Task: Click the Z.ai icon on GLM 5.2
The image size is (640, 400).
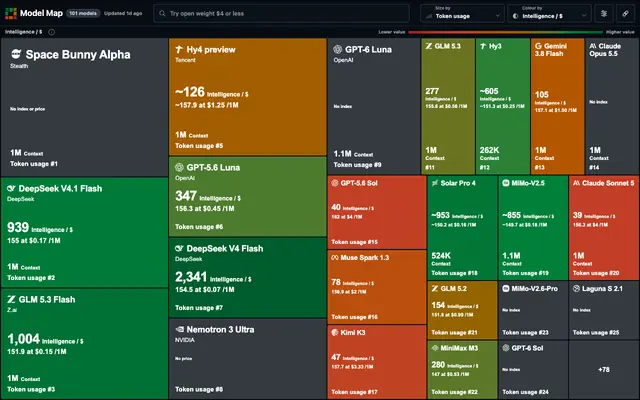Action: click(x=435, y=288)
